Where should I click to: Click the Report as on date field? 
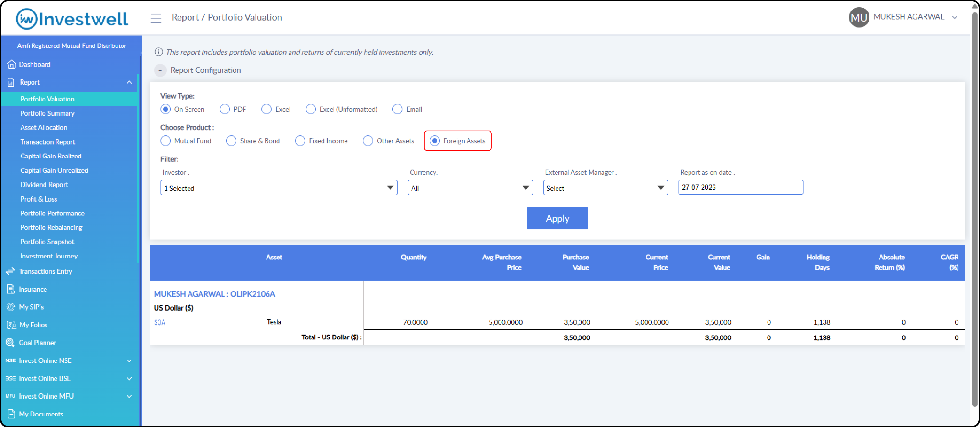click(741, 187)
